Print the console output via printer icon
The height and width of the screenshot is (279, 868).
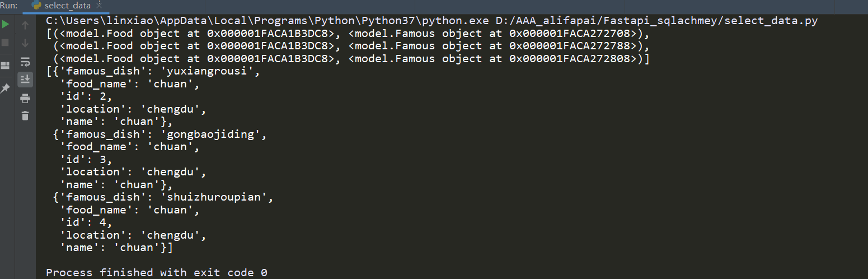pos(25,99)
